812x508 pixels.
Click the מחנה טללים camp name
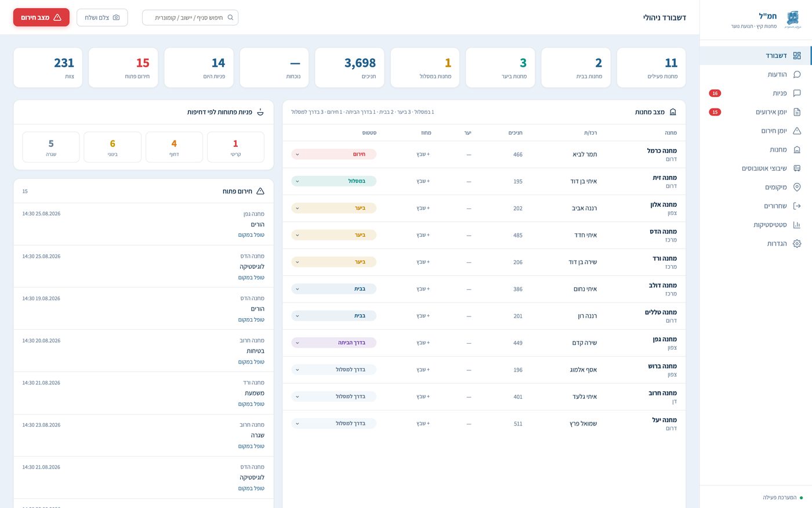pyautogui.click(x=661, y=312)
